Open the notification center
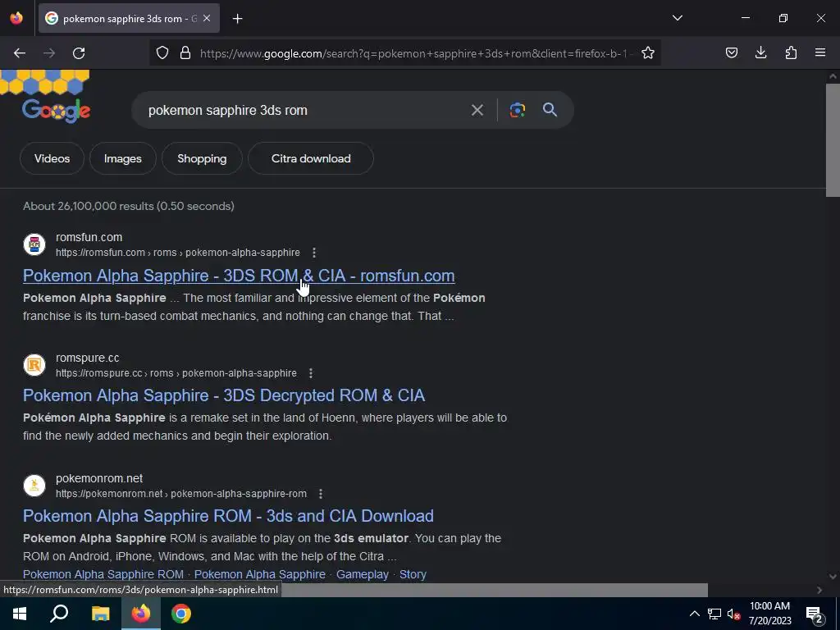 814,614
